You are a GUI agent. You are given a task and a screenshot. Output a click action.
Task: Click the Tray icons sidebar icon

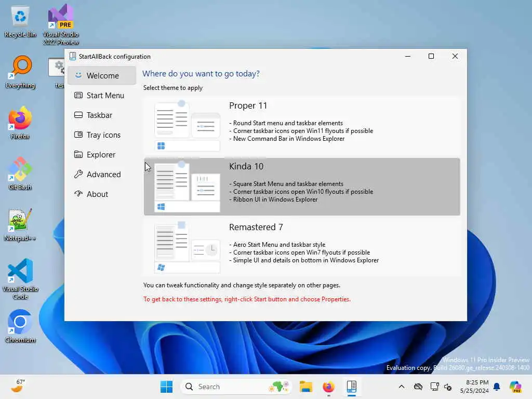[78, 135]
